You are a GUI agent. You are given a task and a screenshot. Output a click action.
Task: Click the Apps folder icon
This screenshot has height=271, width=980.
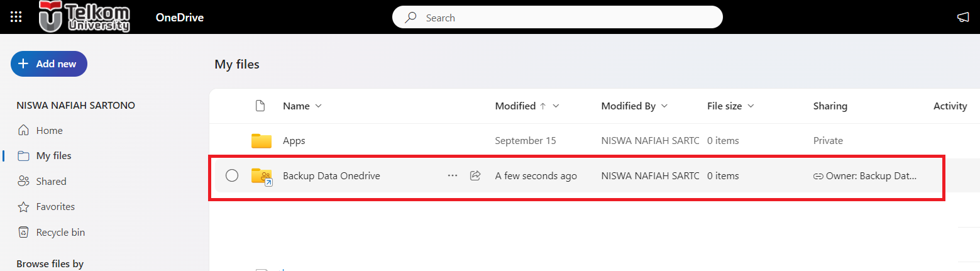click(261, 141)
